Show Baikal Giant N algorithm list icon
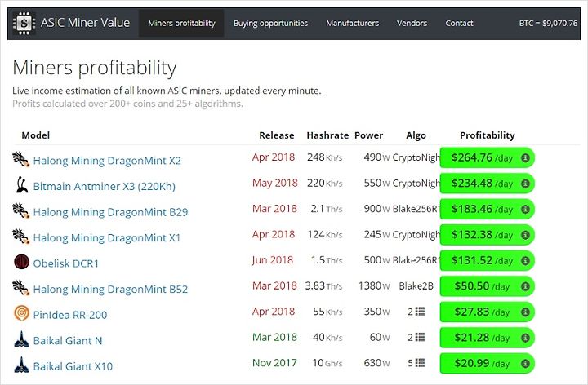This screenshot has height=385, width=588. (x=420, y=337)
